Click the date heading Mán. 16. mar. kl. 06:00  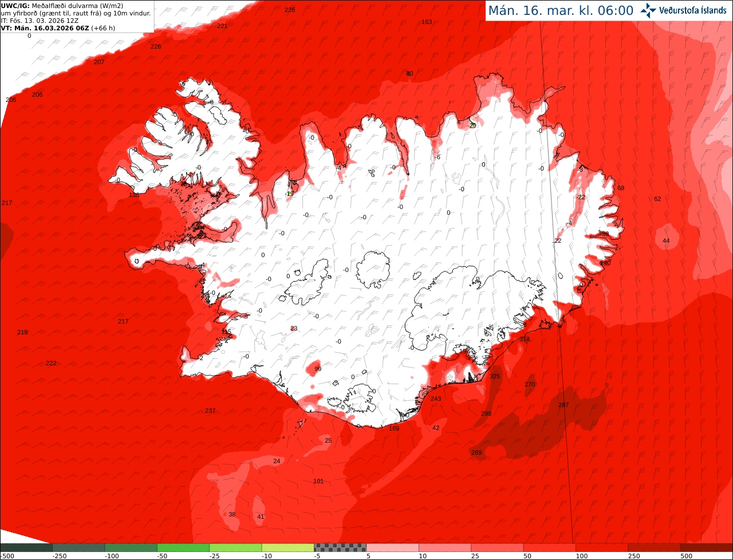click(x=561, y=10)
